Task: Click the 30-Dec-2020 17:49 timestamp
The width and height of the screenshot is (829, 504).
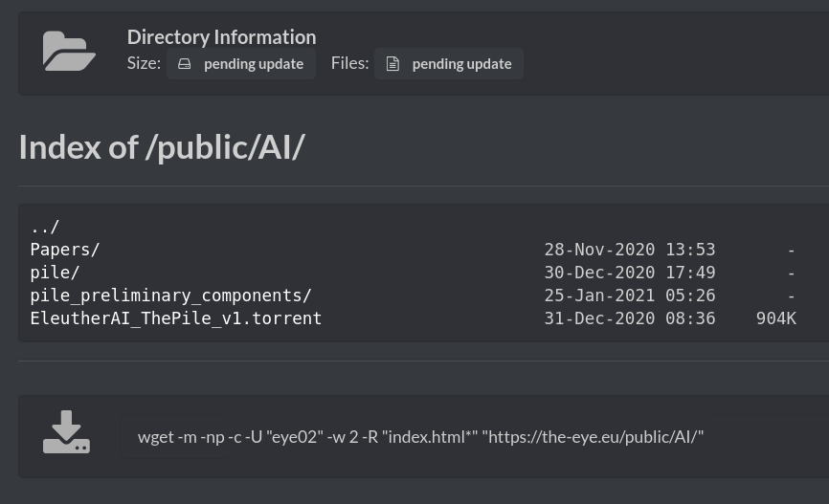Action: click(630, 273)
